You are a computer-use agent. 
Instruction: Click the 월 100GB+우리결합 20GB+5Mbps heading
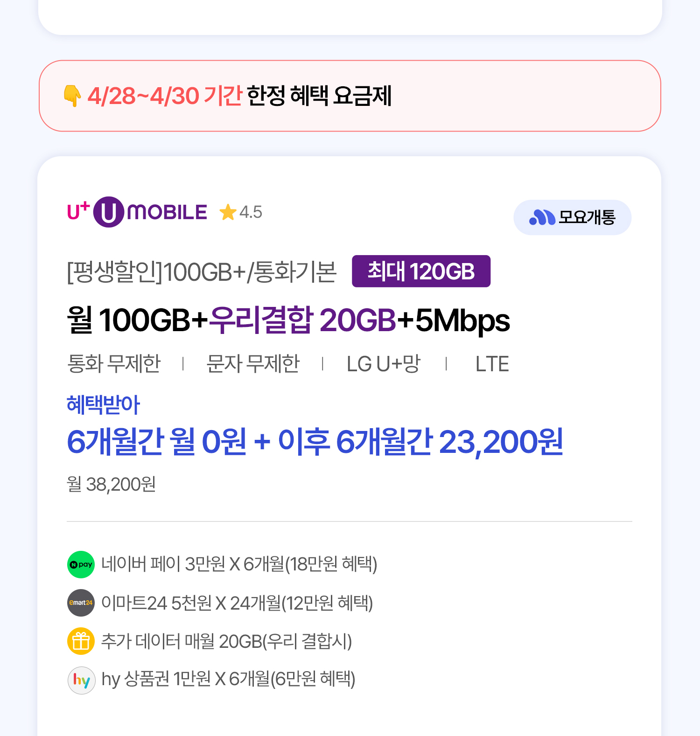tap(288, 320)
